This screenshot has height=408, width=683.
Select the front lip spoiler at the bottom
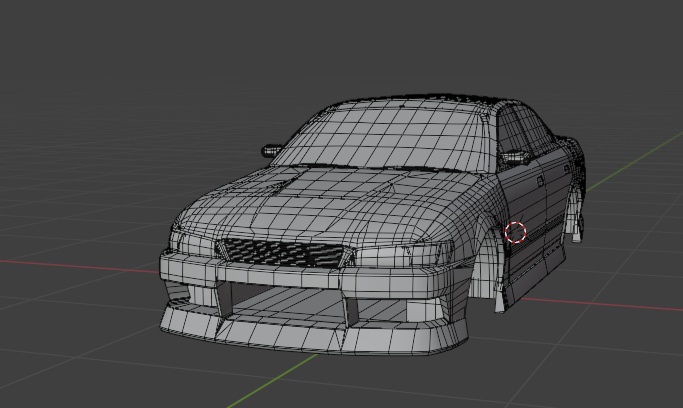314,331
